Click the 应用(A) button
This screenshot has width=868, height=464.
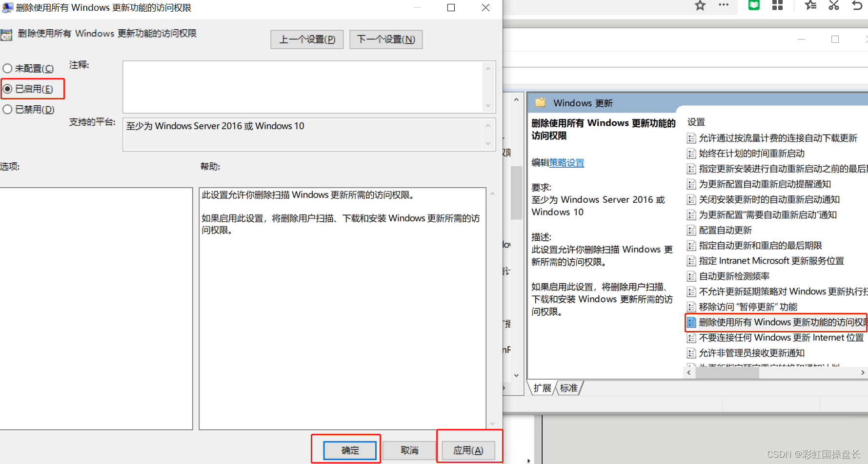coord(468,450)
